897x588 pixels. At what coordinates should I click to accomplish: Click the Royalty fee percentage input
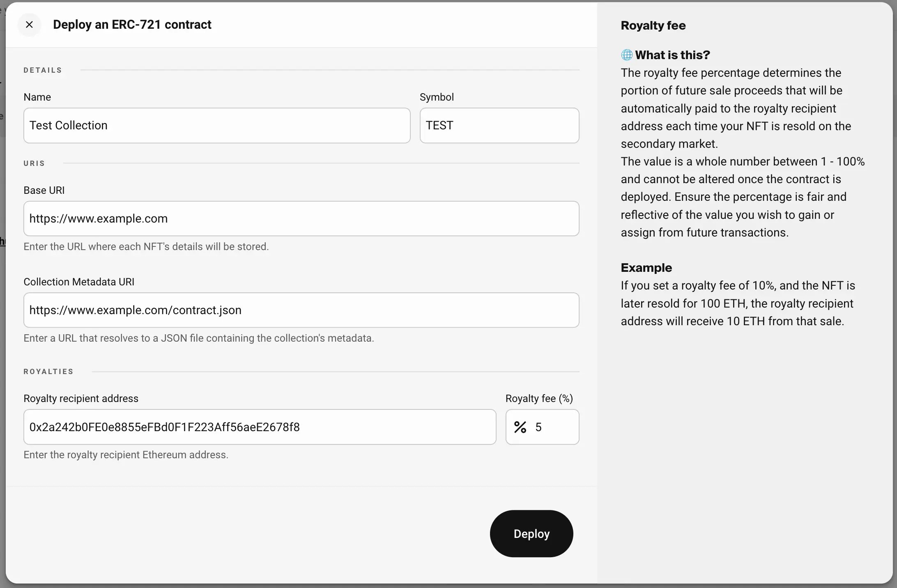[x=550, y=427]
